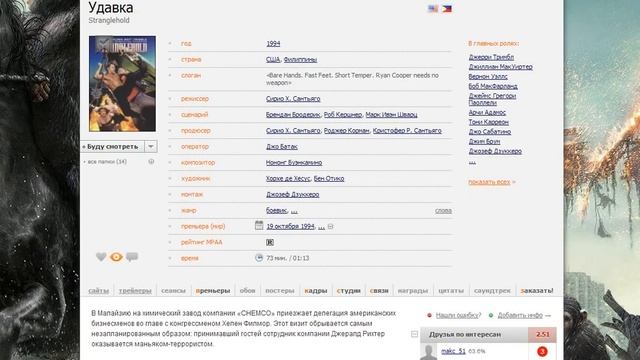Open artist Хорхе де Хесус link
This screenshot has width=640, height=360.
point(288,178)
